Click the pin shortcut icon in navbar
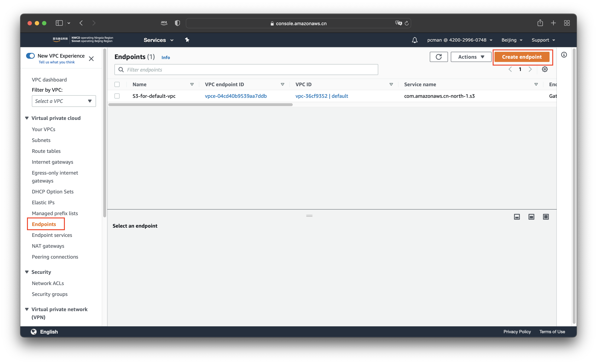 tap(187, 40)
